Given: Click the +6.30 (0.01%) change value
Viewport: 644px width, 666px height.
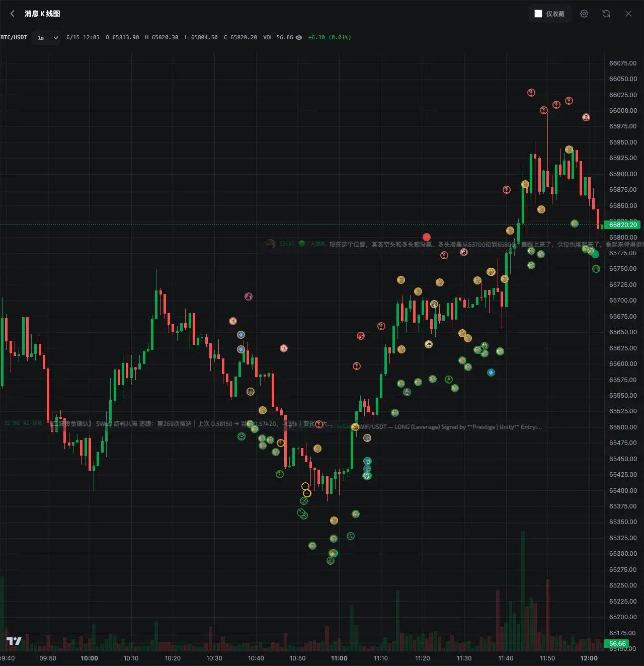Looking at the screenshot, I should click(330, 38).
